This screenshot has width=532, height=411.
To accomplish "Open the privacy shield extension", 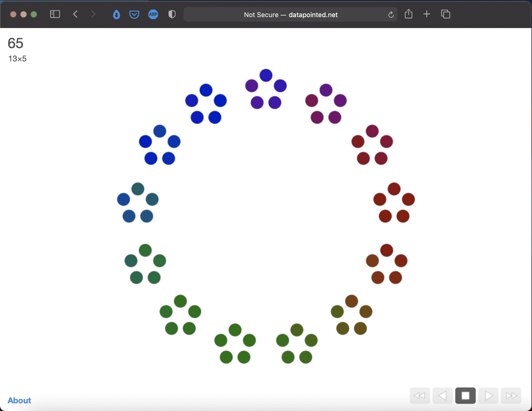I will (171, 14).
